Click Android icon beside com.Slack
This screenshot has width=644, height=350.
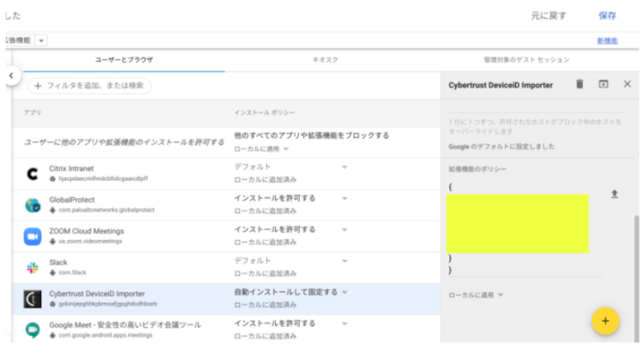click(x=52, y=273)
